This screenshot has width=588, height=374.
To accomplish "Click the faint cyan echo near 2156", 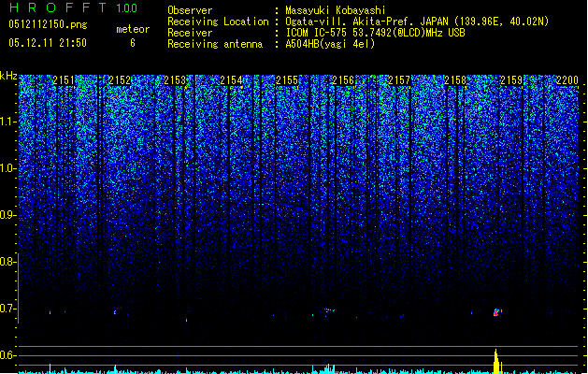I will [x=330, y=310].
